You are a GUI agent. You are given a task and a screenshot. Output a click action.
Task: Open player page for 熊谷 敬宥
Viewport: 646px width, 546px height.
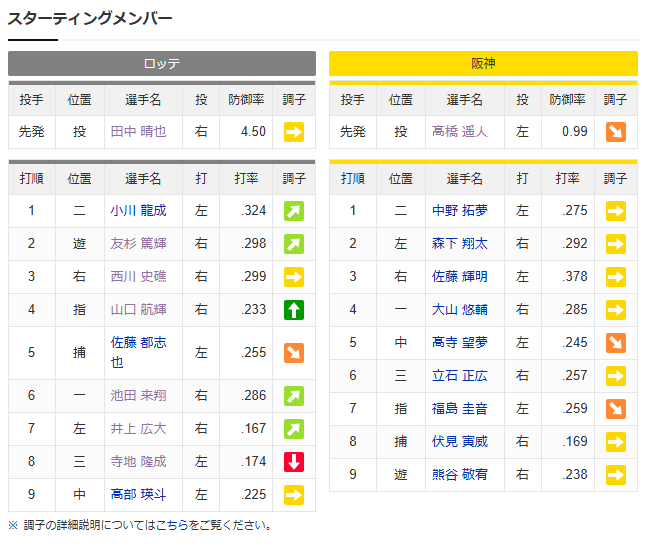pyautogui.click(x=459, y=474)
